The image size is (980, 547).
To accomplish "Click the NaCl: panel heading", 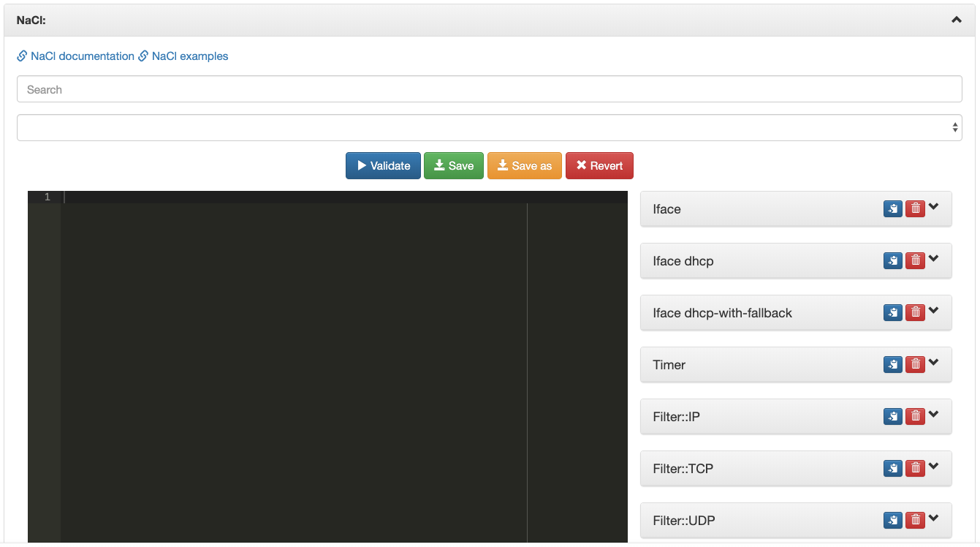I will (31, 20).
